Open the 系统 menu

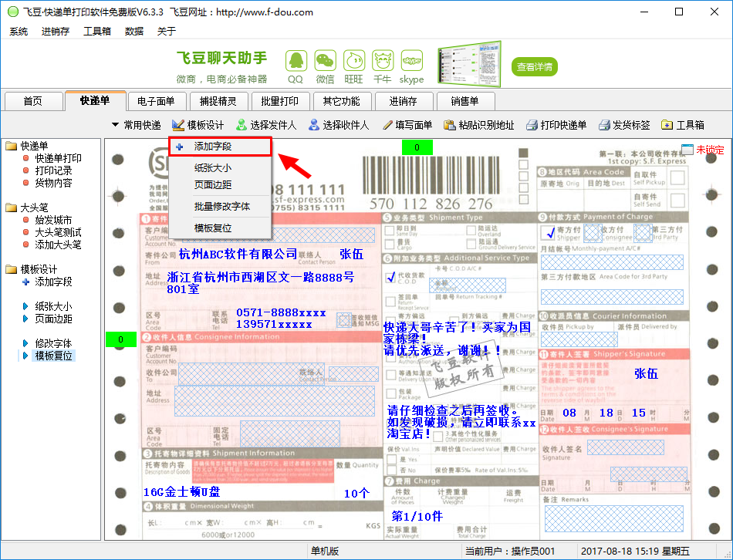pos(19,32)
